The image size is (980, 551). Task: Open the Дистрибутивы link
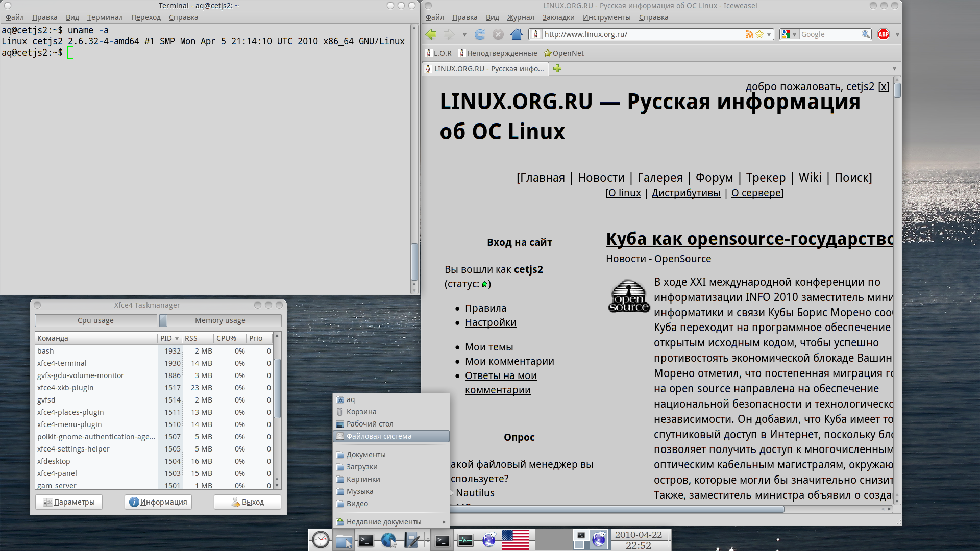(x=686, y=193)
